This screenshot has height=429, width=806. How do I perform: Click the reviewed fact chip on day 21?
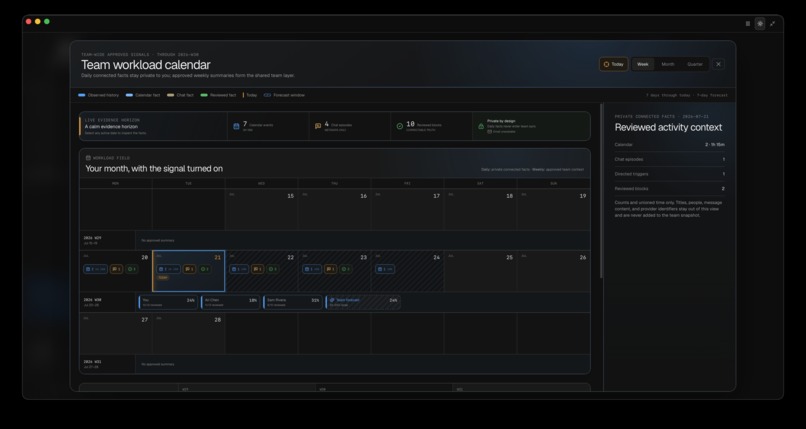pos(205,269)
